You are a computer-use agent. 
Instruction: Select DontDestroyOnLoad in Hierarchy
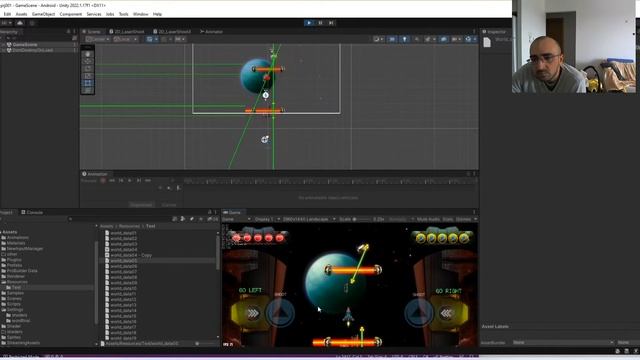coord(39,50)
